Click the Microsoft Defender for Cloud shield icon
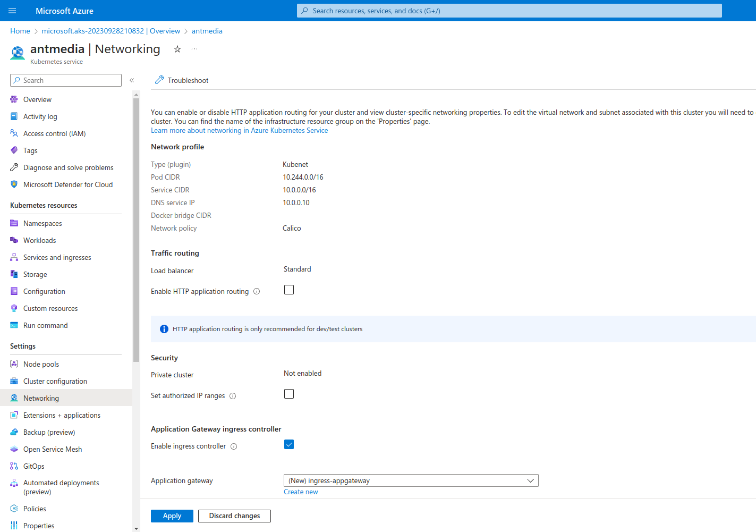The height and width of the screenshot is (532, 756). 14,184
